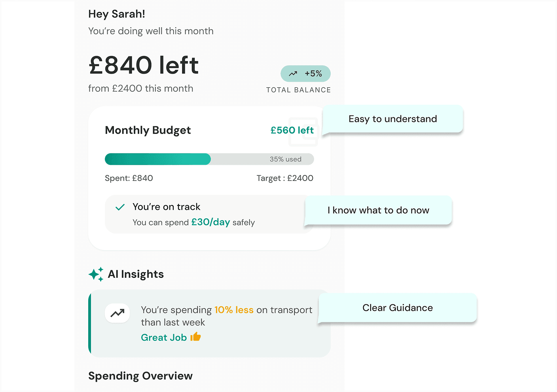Viewport: 557px width, 392px height.
Task: Click the Great Job link text
Action: [x=164, y=337]
